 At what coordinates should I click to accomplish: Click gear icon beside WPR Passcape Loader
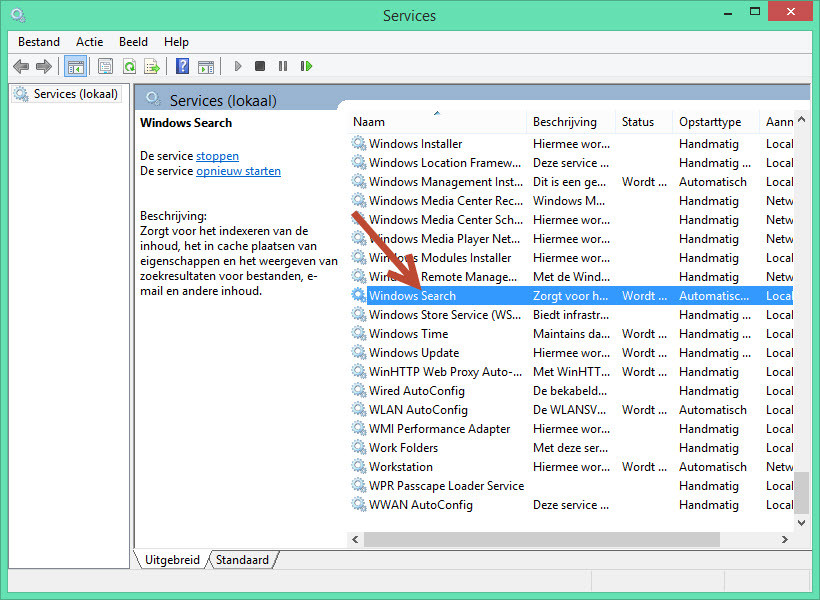point(359,485)
